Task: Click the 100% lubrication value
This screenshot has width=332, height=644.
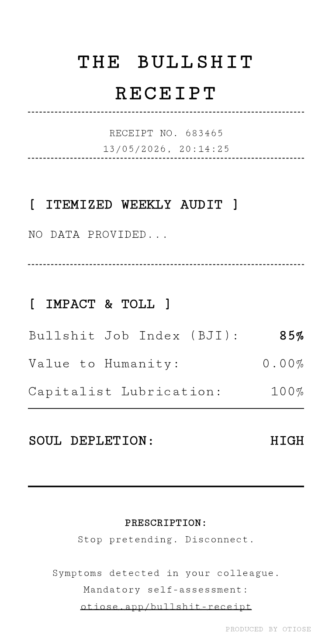Action: pyautogui.click(x=287, y=392)
